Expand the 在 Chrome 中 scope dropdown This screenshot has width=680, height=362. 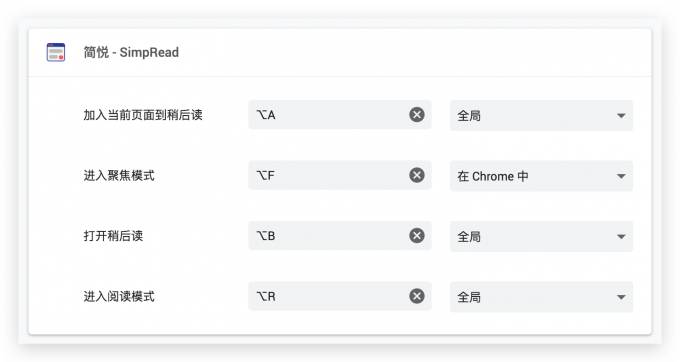(x=541, y=176)
